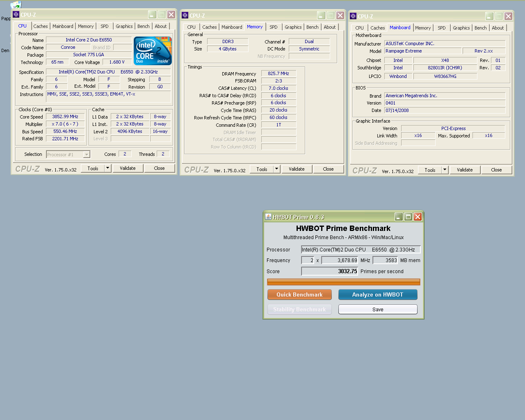
Task: Maximize the HWBOT Prime window
Action: 408,217
